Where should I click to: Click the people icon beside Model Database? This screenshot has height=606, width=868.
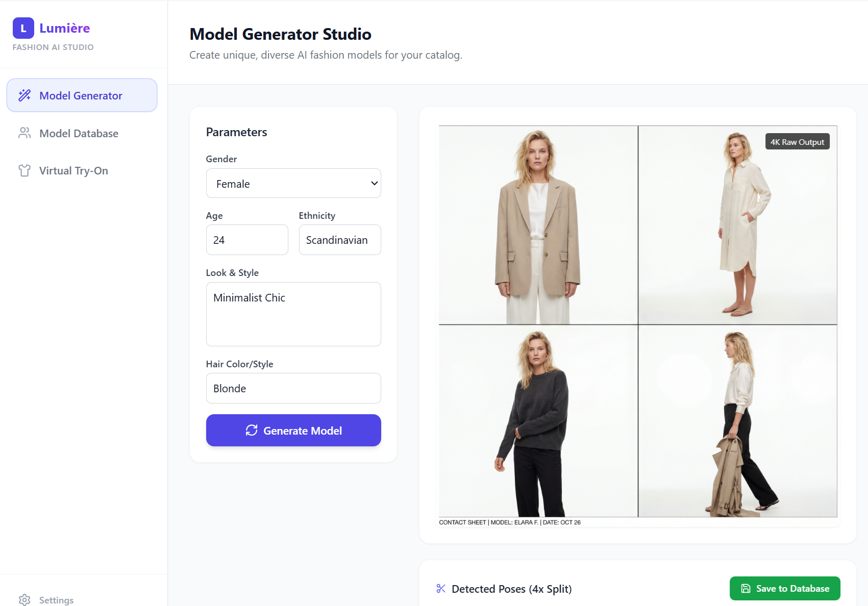(x=24, y=133)
